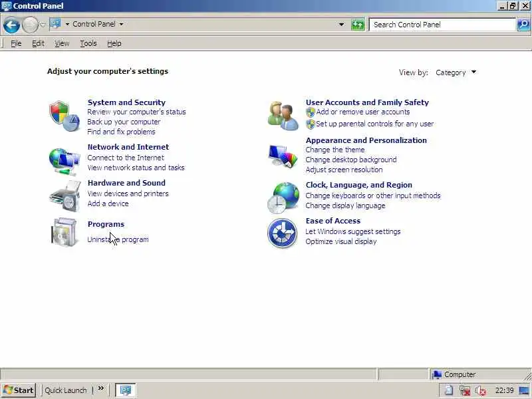The image size is (532, 399).
Task: Click Optimize visual display link
Action: coord(341,241)
